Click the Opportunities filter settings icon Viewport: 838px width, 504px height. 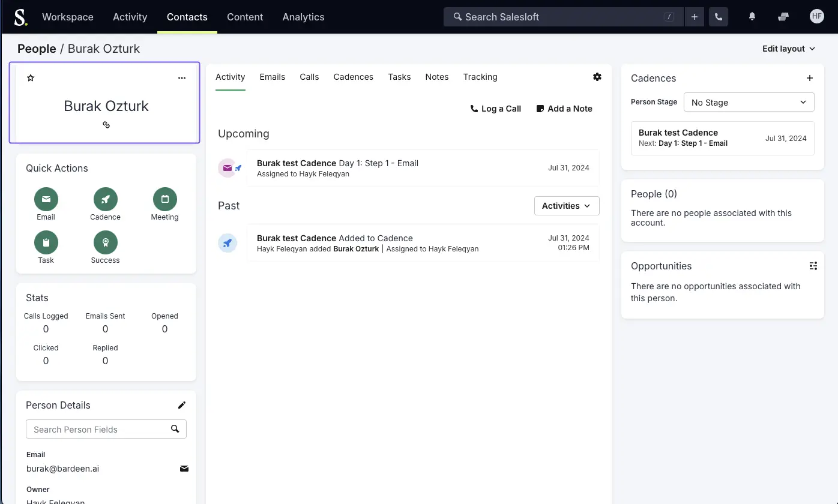813,266
